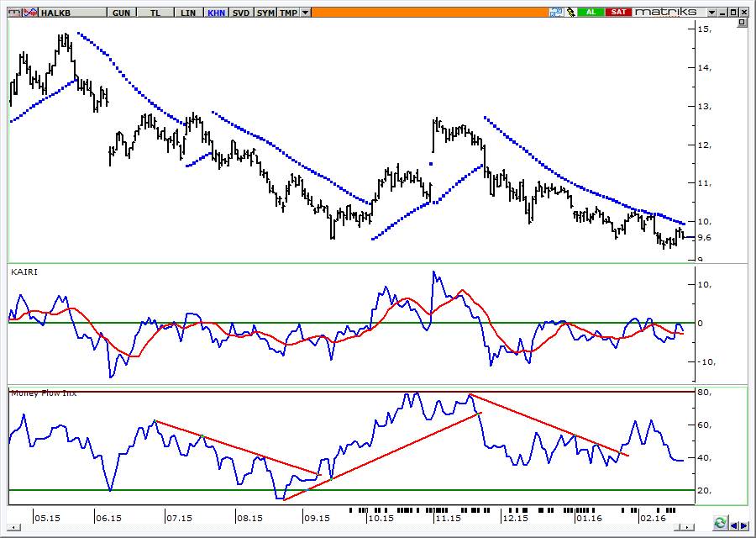Toggle the SVD option
This screenshot has width=756, height=538.
click(241, 13)
